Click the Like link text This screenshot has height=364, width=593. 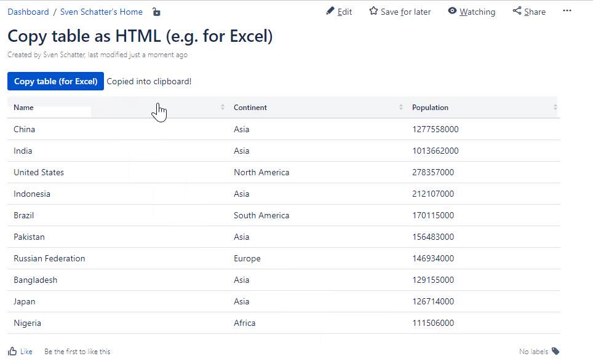[x=26, y=352]
